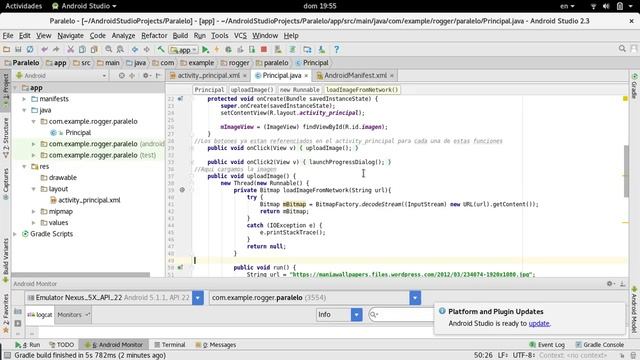The height and width of the screenshot is (360, 640).
Task: Click the Cut scissors icon
Action: click(x=70, y=49)
